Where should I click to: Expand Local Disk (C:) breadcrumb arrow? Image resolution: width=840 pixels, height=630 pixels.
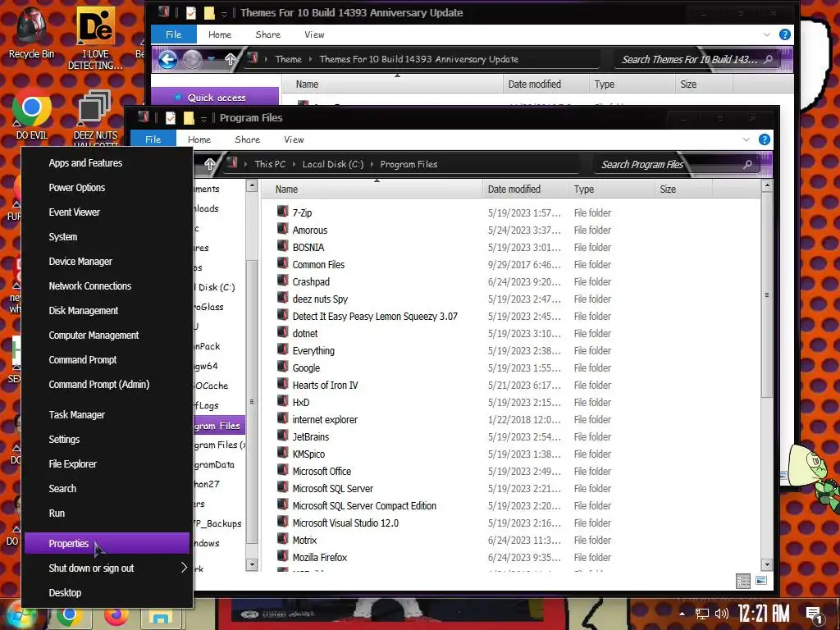(372, 164)
